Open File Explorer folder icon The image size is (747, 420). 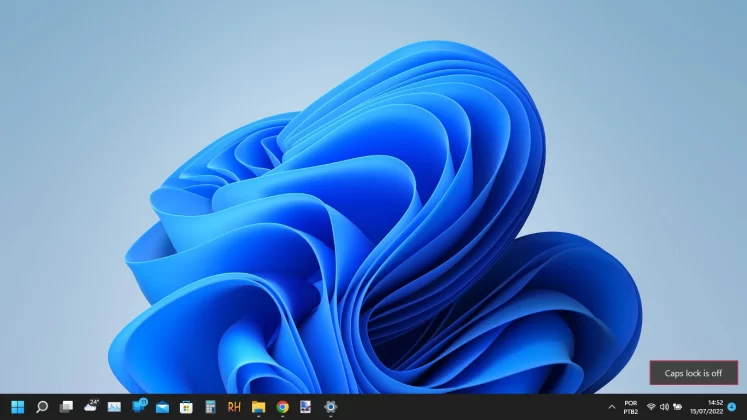(258, 407)
